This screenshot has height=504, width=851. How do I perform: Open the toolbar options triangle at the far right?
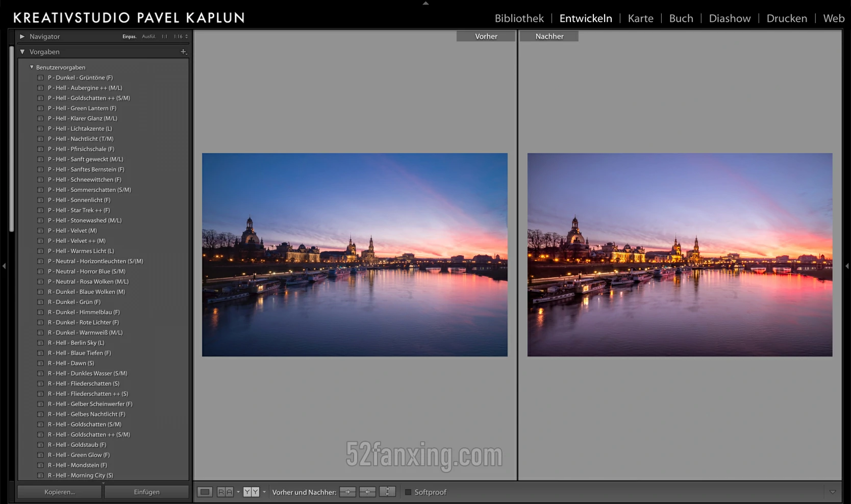833,492
